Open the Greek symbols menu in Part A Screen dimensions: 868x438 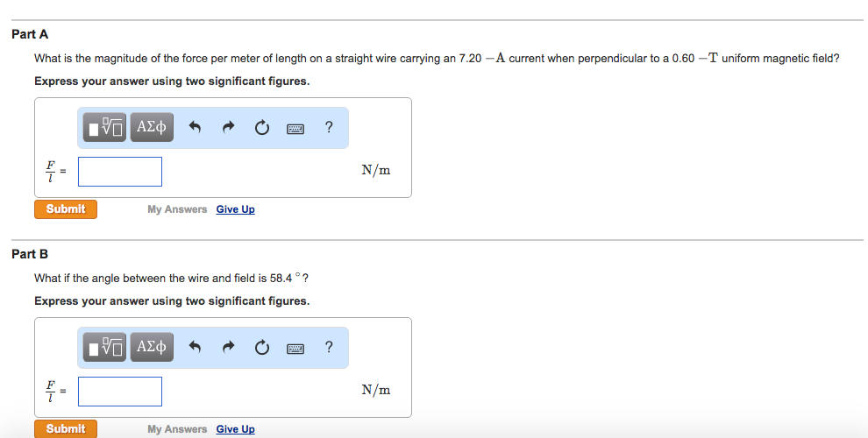[151, 128]
